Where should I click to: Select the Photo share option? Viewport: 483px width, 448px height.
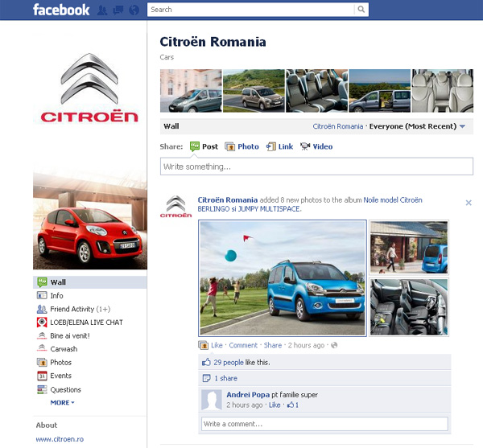pos(242,146)
